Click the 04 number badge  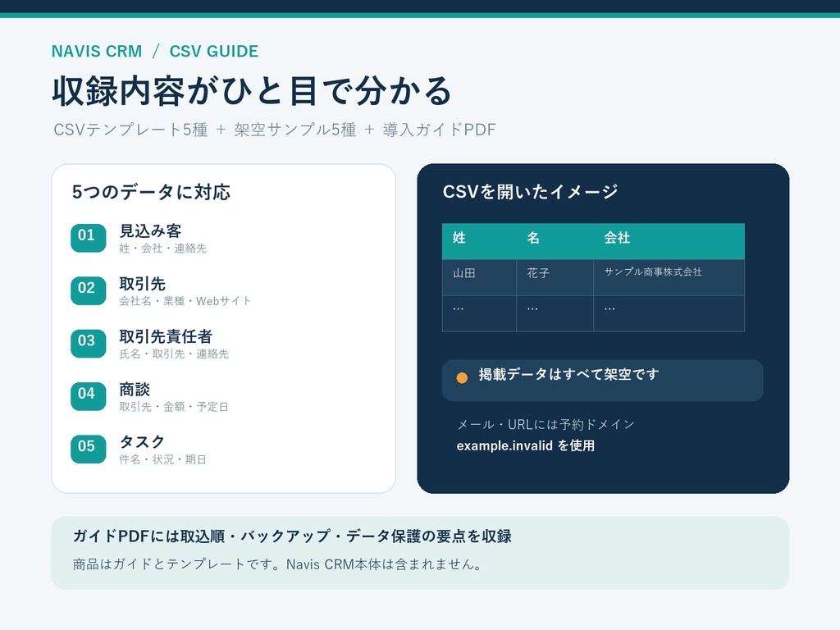[89, 396]
